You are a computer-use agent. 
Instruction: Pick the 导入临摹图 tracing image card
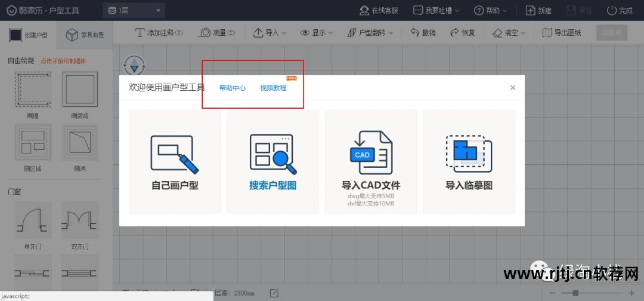pos(469,162)
